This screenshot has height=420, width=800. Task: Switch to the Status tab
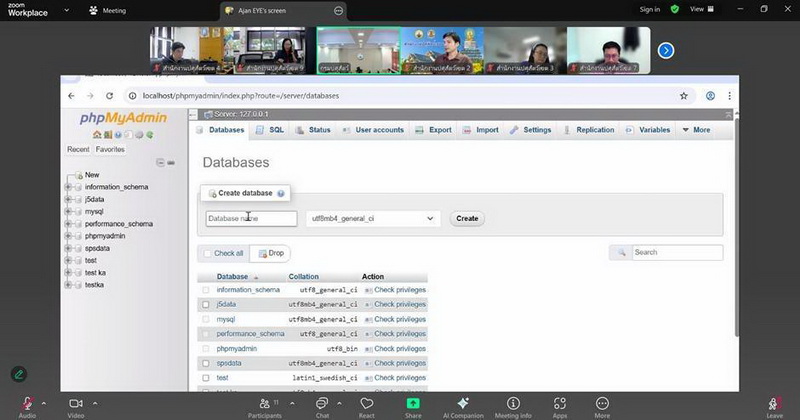(x=313, y=130)
